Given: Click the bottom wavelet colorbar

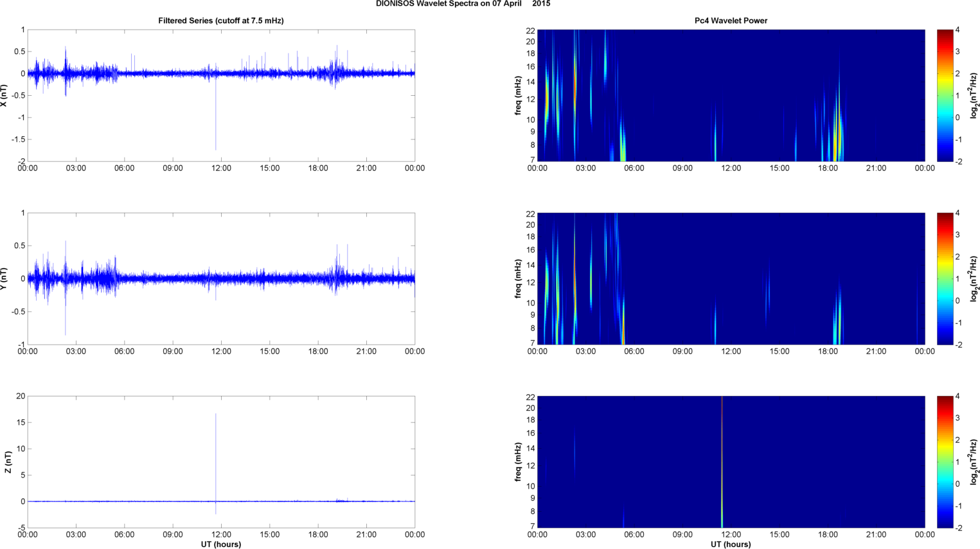Looking at the screenshot, I should coord(945,462).
